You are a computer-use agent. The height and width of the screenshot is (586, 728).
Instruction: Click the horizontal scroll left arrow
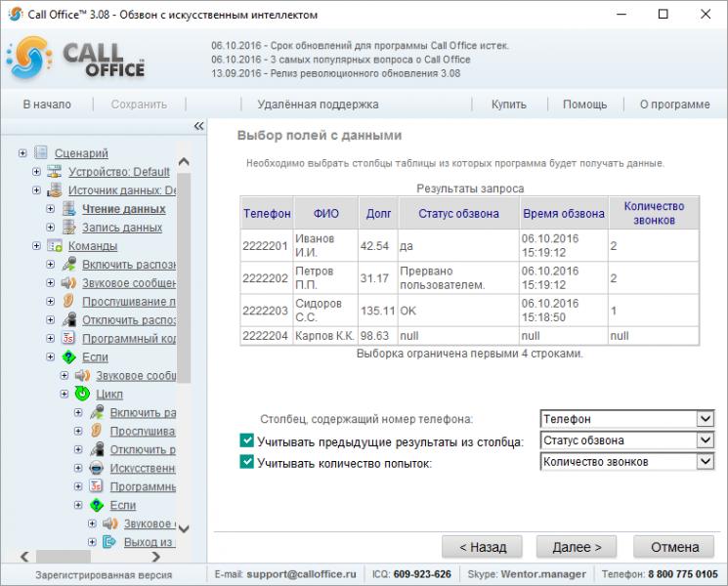coord(25,557)
